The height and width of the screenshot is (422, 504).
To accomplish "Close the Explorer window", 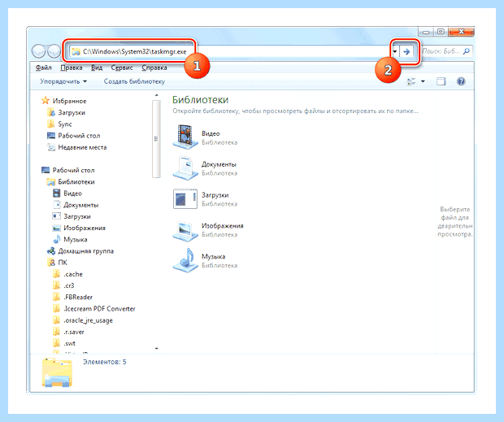I will click(x=461, y=32).
